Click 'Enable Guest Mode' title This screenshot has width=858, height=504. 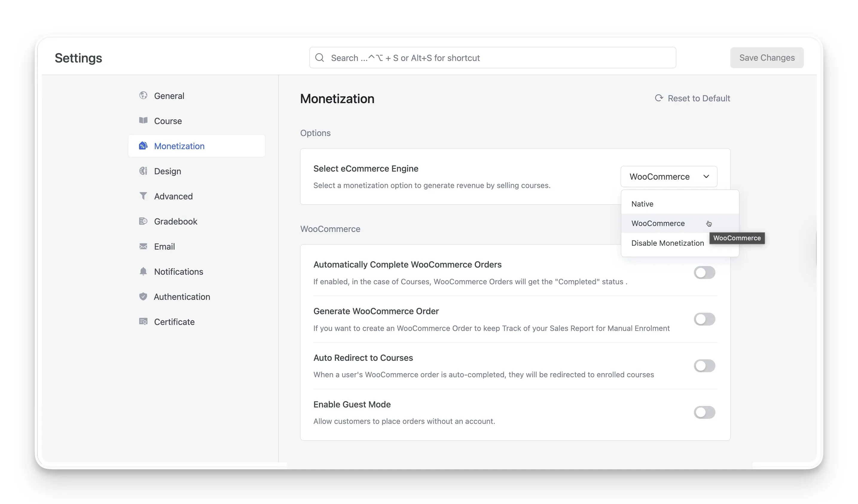point(352,404)
